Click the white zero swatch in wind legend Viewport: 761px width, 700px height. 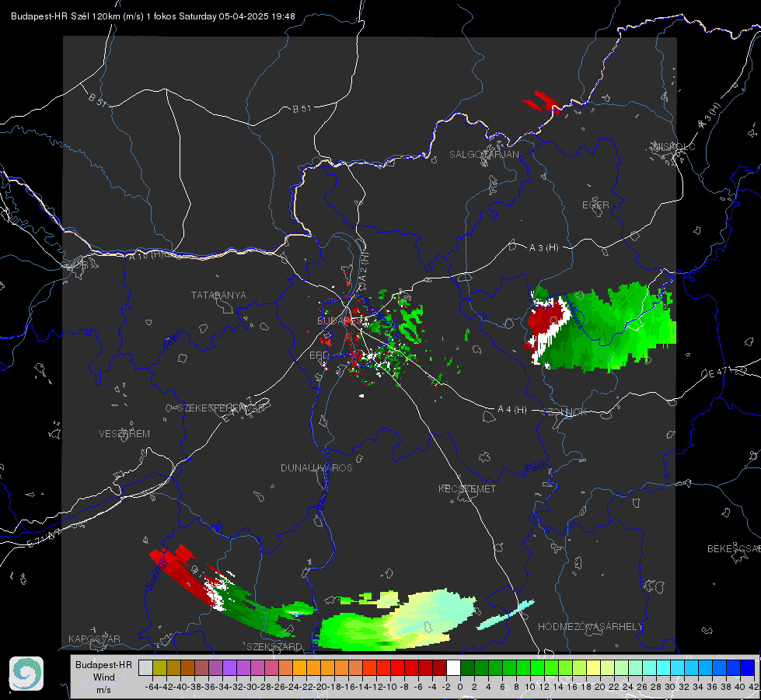(x=453, y=667)
